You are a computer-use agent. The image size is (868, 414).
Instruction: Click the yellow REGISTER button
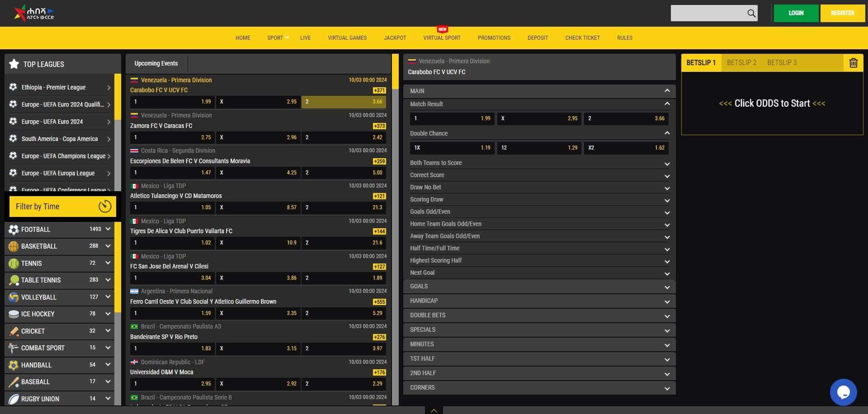click(x=842, y=13)
